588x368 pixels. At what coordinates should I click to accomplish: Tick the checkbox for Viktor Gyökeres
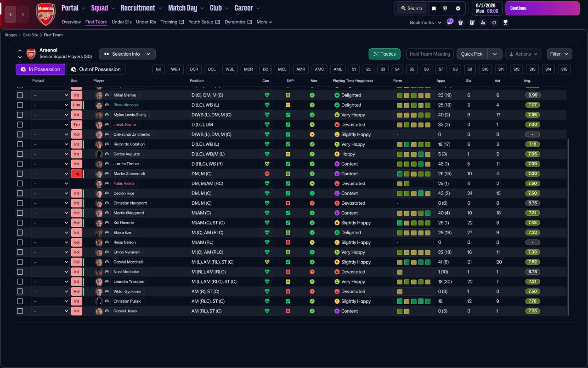point(20,292)
